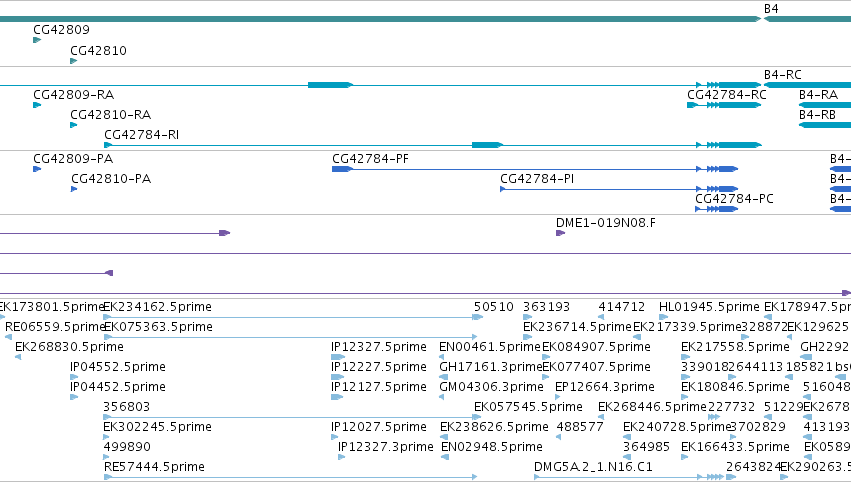Open the HL01945.5prime EST label
Viewport: 851px width, 482px height.
point(709,307)
